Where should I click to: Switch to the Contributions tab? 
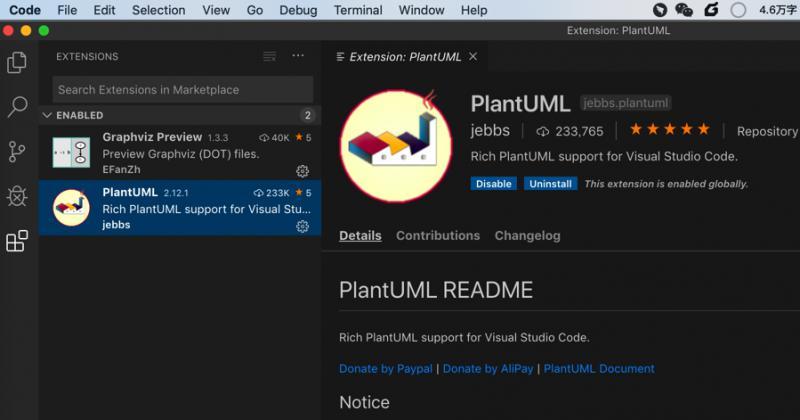coord(438,236)
